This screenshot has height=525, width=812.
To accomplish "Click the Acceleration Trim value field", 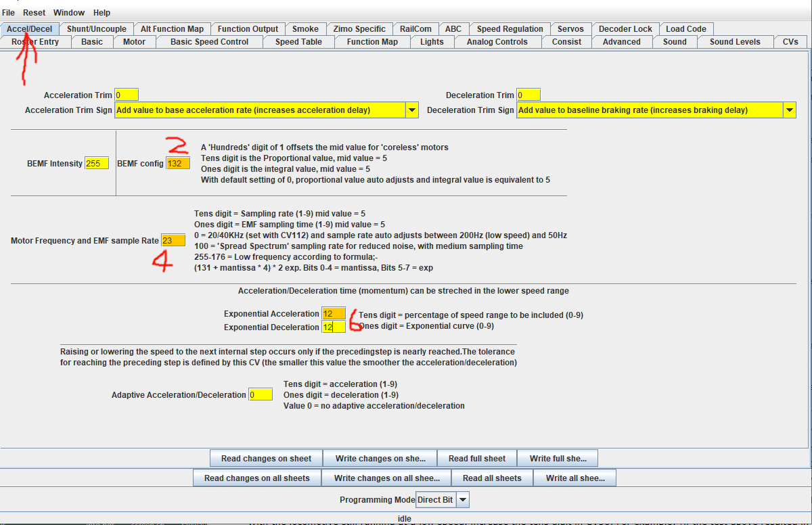I will (127, 95).
